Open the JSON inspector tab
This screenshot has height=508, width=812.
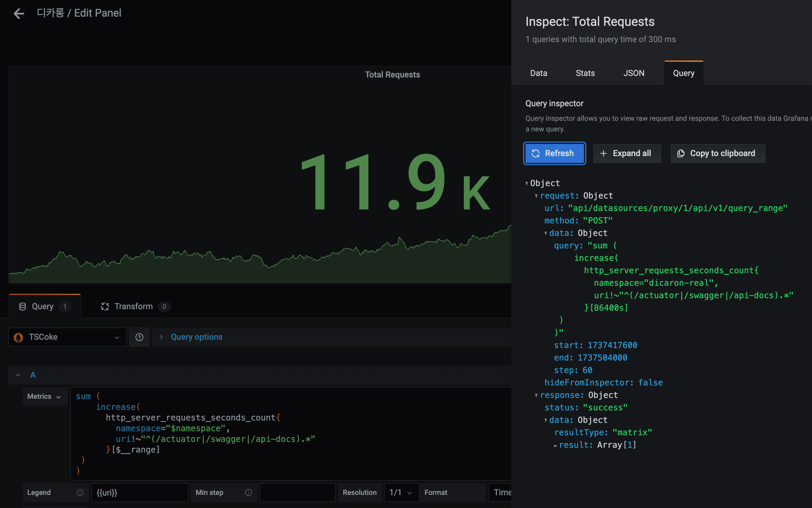(x=633, y=73)
